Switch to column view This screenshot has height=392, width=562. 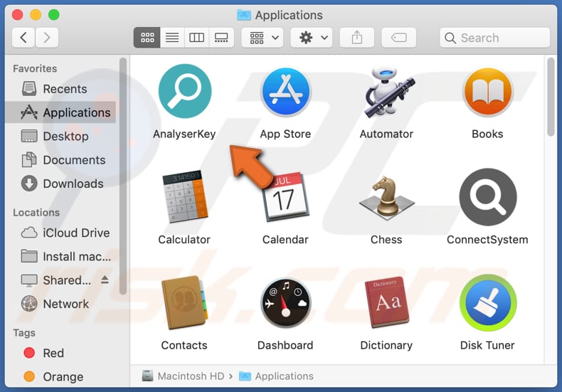click(196, 38)
